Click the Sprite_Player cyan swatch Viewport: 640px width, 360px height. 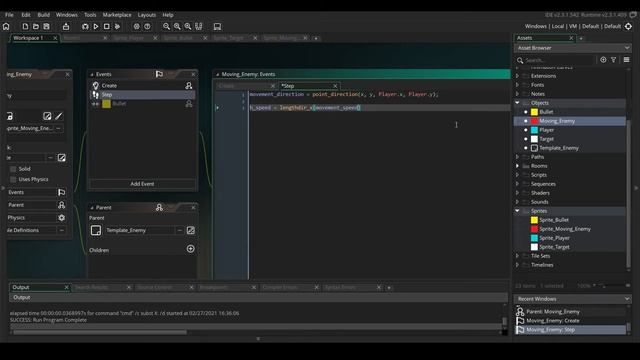point(534,238)
